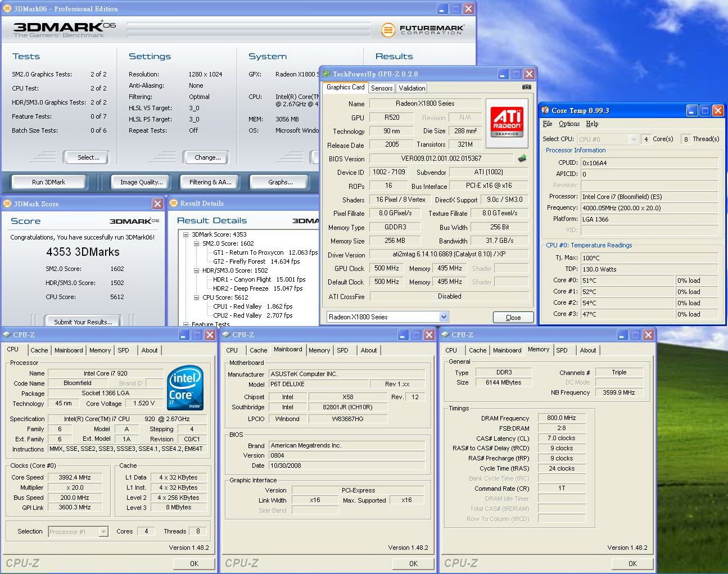Click the Tj. Max 100°C field in Core Temp

(x=649, y=258)
